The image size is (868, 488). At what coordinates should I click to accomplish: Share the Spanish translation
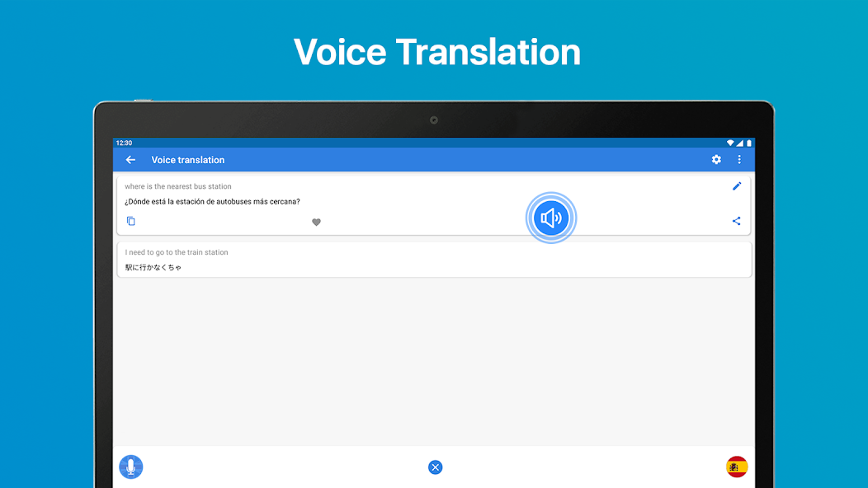coord(737,221)
